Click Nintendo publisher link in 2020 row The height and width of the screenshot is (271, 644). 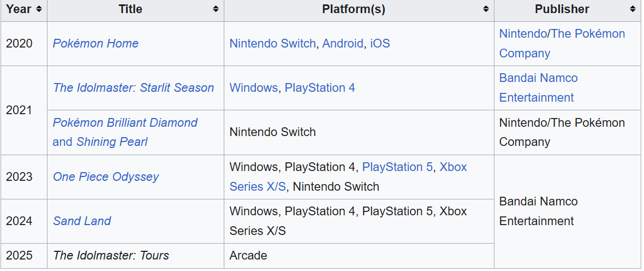pos(523,34)
